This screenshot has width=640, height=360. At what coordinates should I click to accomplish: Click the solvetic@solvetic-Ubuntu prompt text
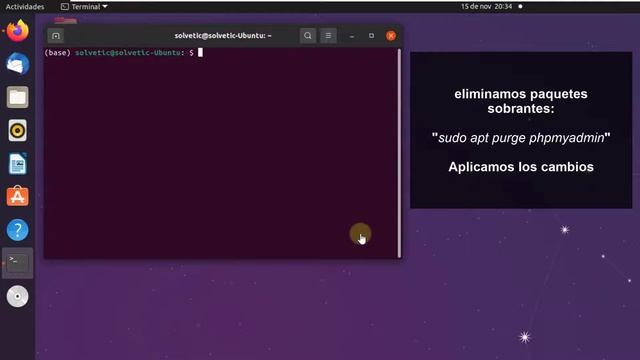point(129,53)
